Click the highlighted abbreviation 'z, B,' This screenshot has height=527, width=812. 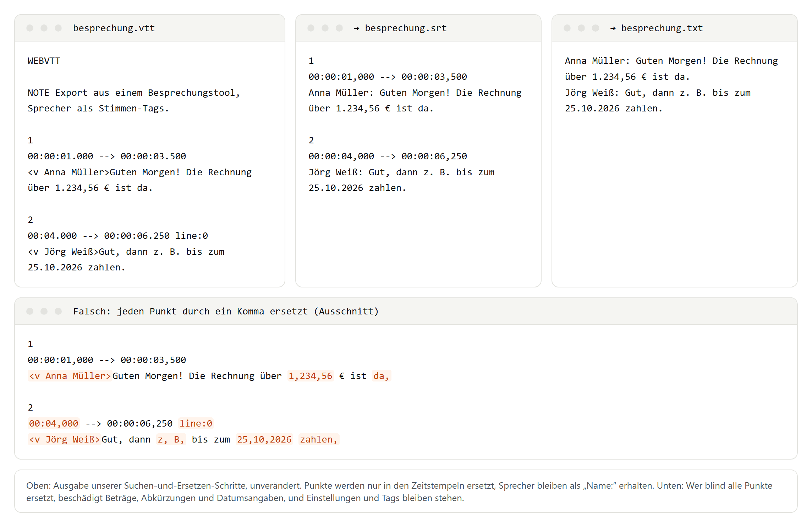(171, 439)
